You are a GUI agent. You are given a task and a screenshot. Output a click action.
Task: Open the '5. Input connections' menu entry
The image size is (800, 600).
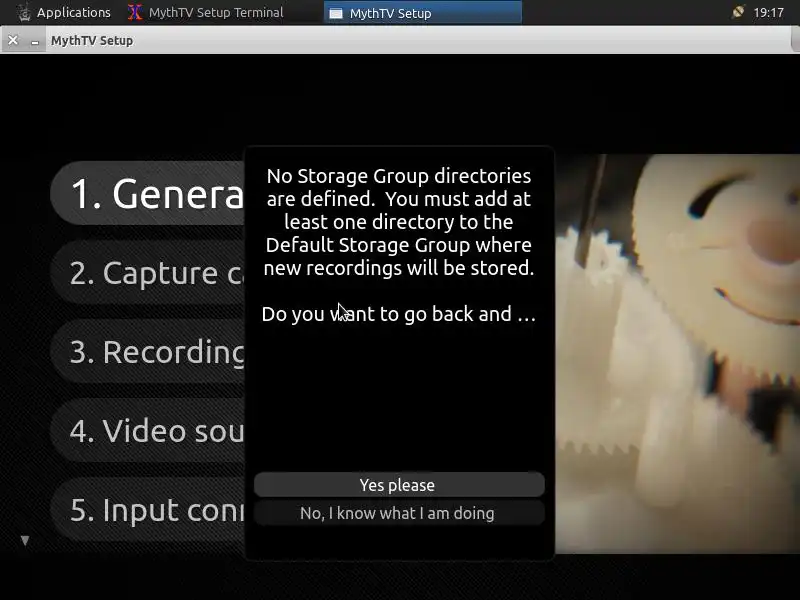pos(148,509)
